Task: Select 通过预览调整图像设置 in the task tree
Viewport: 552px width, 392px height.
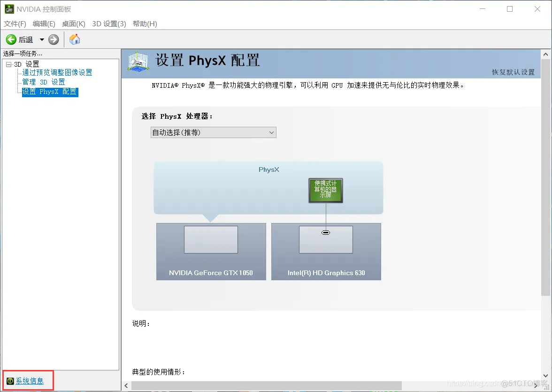Action: click(57, 73)
